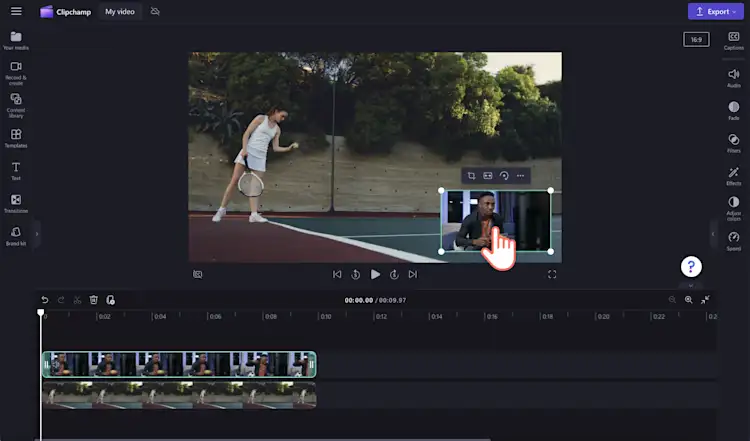Open the Your media tab
Screen dimensions: 750x441
(x=16, y=41)
